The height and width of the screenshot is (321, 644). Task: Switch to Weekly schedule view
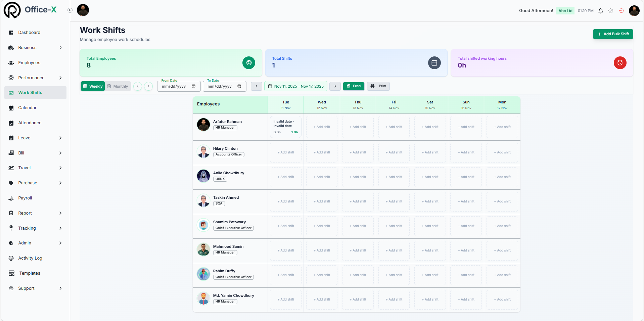point(93,86)
